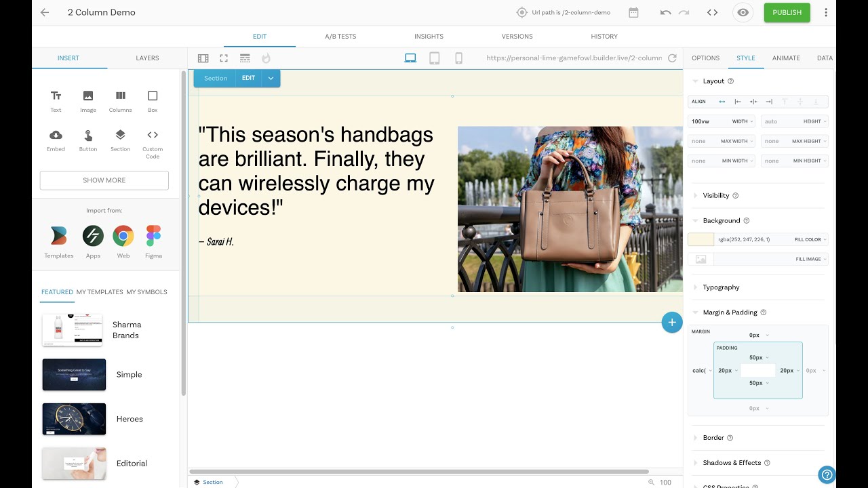This screenshot has width=868, height=488.
Task: Open the code view icon
Action: point(712,12)
